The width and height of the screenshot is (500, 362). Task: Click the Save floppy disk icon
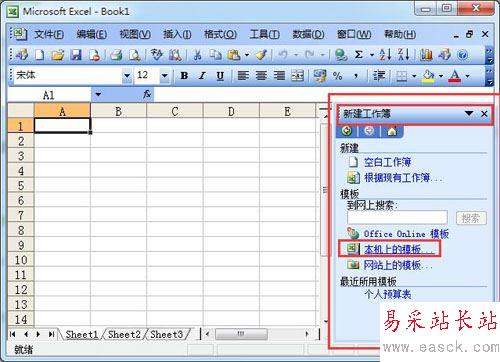(x=76, y=55)
